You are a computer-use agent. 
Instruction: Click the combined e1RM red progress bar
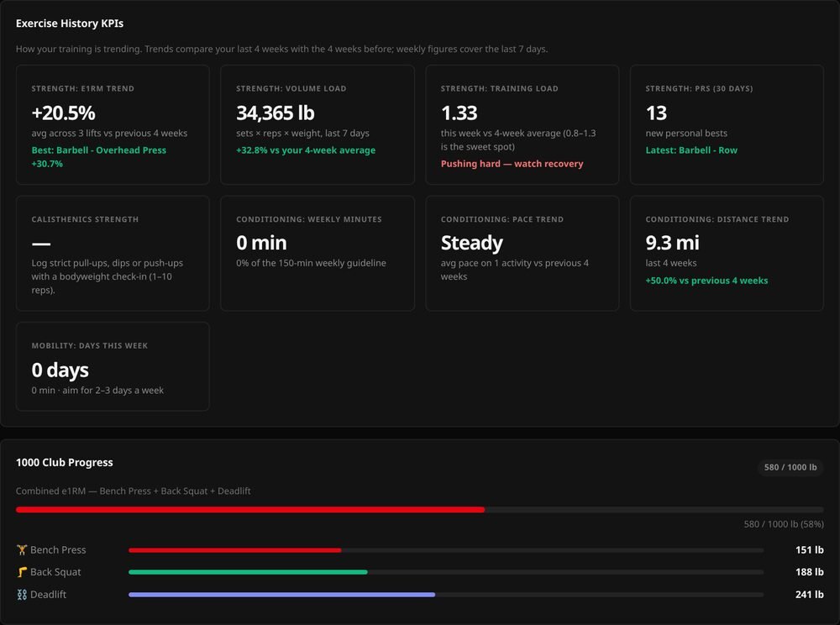coord(250,510)
